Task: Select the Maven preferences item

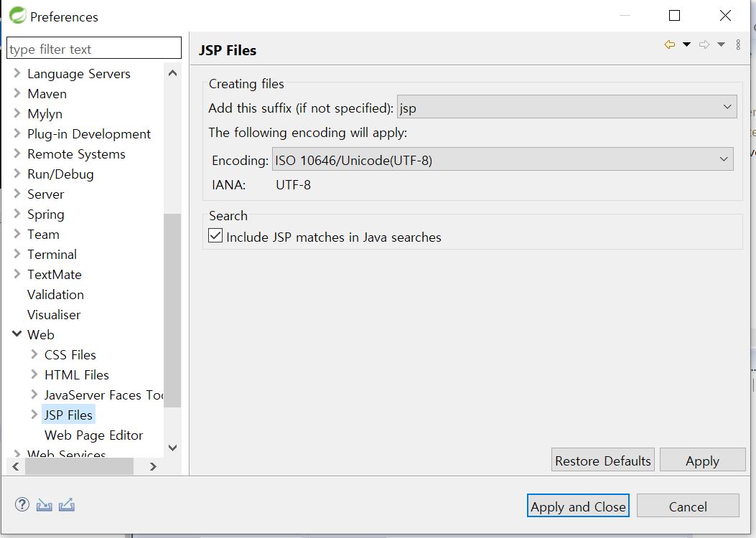Action: tap(47, 93)
